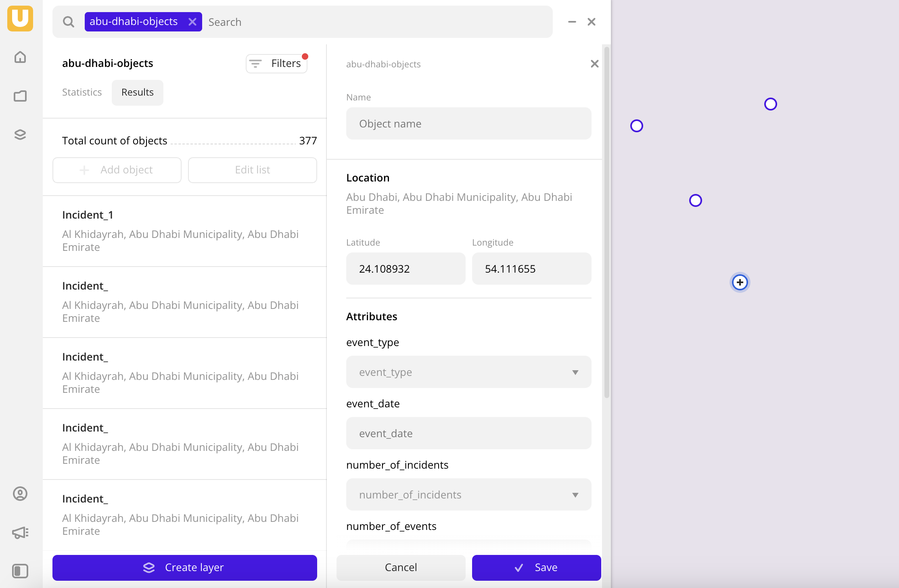The height and width of the screenshot is (588, 899).
Task: Click the Cancel button
Action: coord(401,567)
